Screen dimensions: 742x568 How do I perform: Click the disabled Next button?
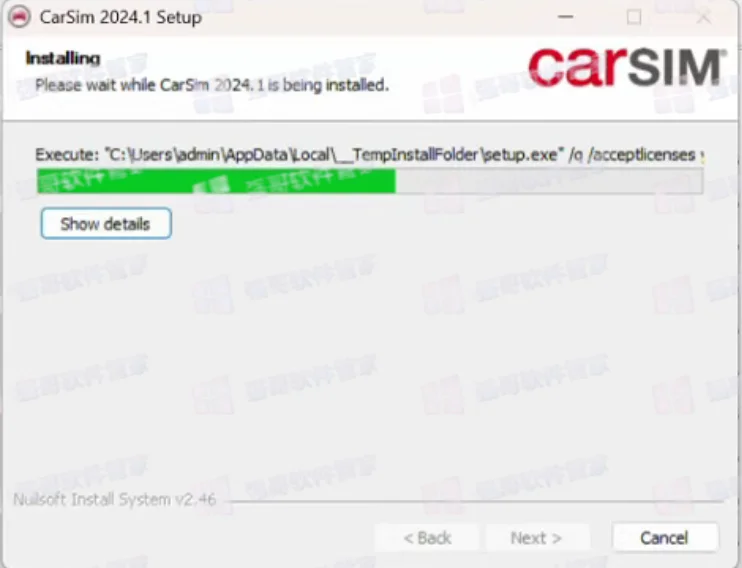point(537,538)
